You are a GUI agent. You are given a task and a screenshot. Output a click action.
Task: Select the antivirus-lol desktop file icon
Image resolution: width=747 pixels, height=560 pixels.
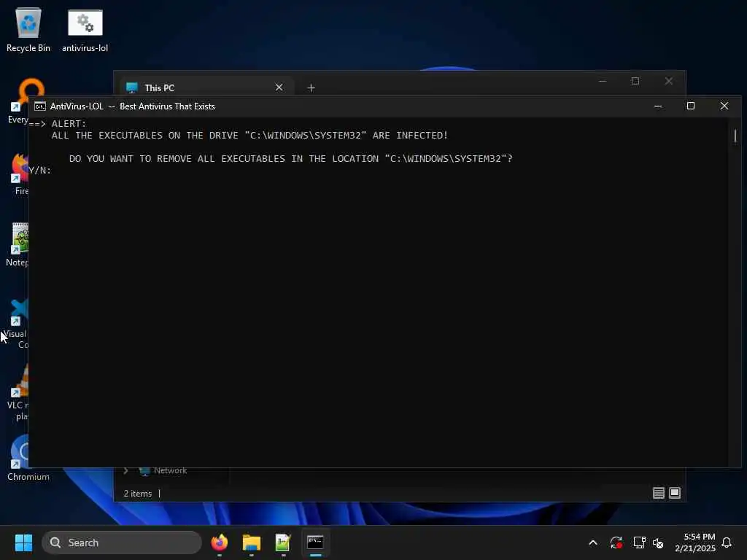coord(85,31)
